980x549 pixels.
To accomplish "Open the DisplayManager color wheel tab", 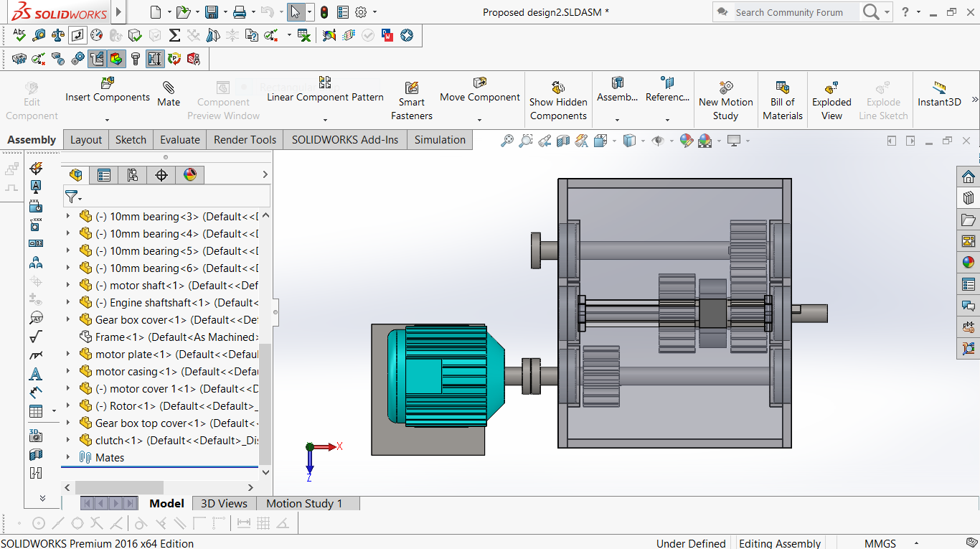I will 190,174.
